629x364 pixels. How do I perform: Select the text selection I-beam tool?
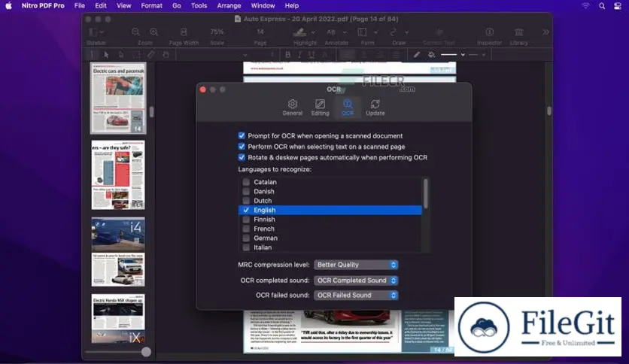point(92,55)
